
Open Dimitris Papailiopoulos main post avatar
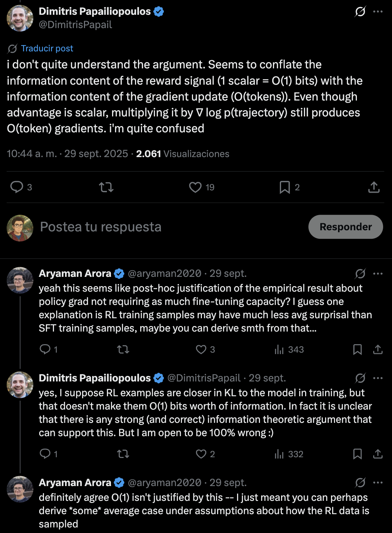click(20, 18)
